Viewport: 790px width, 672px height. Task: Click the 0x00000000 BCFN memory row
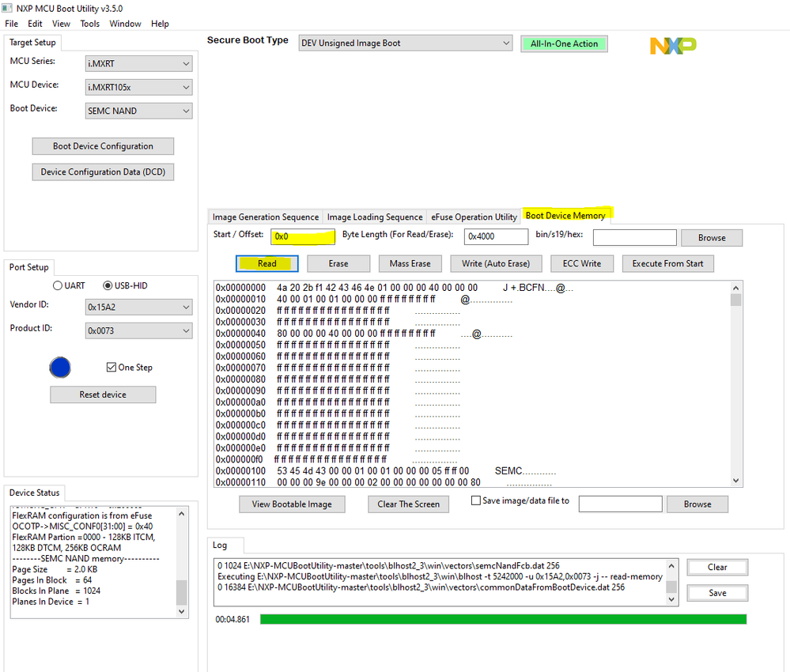click(395, 288)
